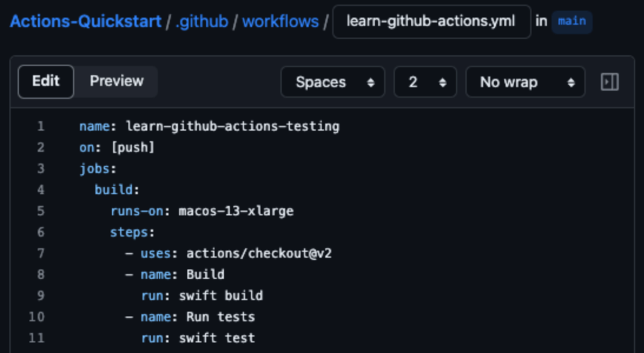The width and height of the screenshot is (644, 353).
Task: Click the build key on line 4
Action: (114, 190)
